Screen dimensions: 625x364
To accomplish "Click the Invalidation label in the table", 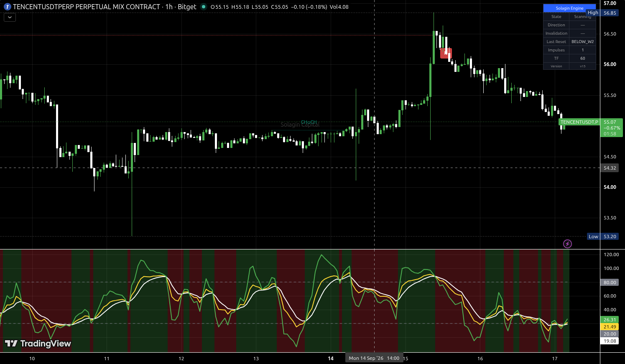I will click(556, 33).
